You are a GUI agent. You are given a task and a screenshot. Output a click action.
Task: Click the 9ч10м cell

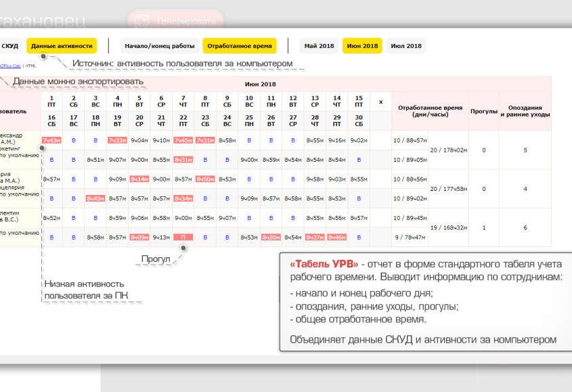[161, 141]
